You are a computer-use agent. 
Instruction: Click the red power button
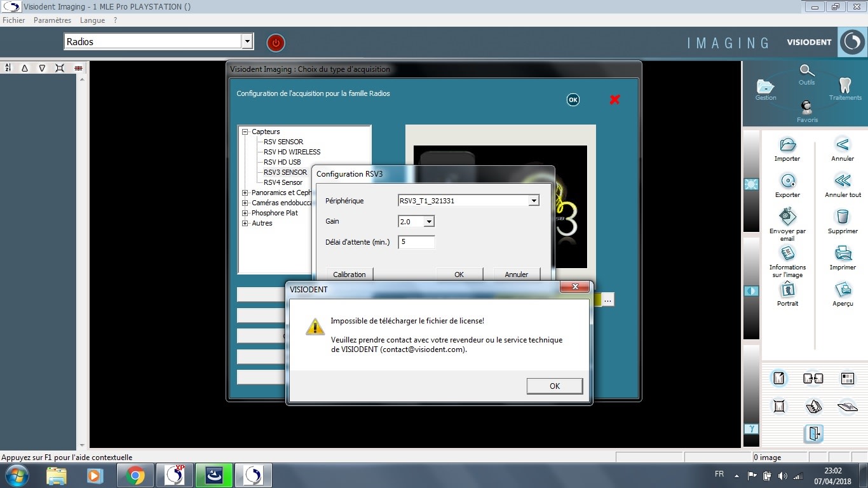coord(275,43)
